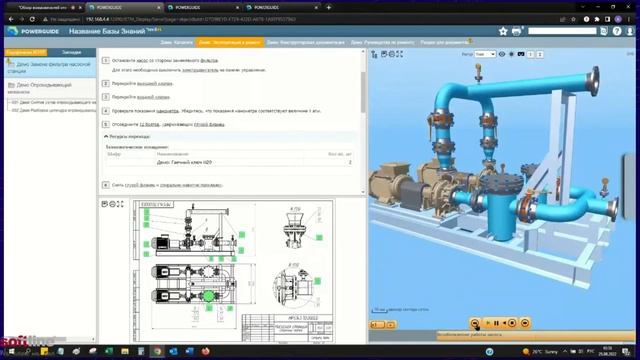
Task: Click the green hotspot right of the top-right drawing view
Action: coord(319,237)
